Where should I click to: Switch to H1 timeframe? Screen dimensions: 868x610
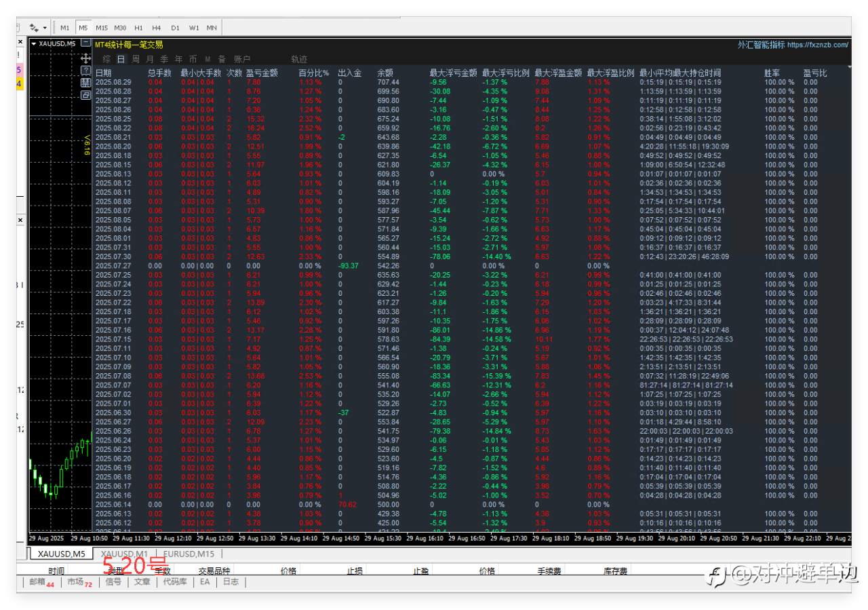[x=138, y=28]
